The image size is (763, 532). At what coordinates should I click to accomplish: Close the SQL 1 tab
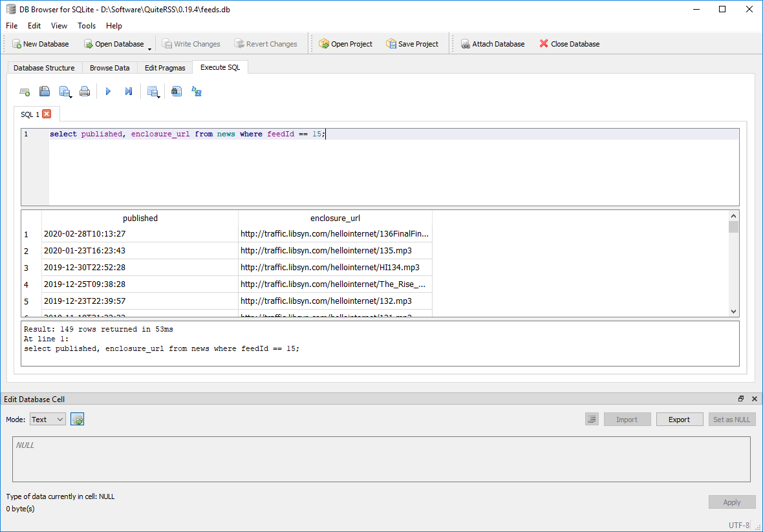46,114
